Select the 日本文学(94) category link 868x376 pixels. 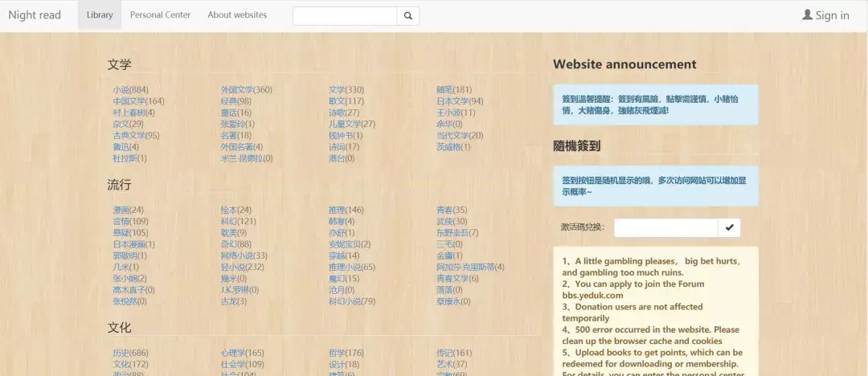[x=460, y=101]
